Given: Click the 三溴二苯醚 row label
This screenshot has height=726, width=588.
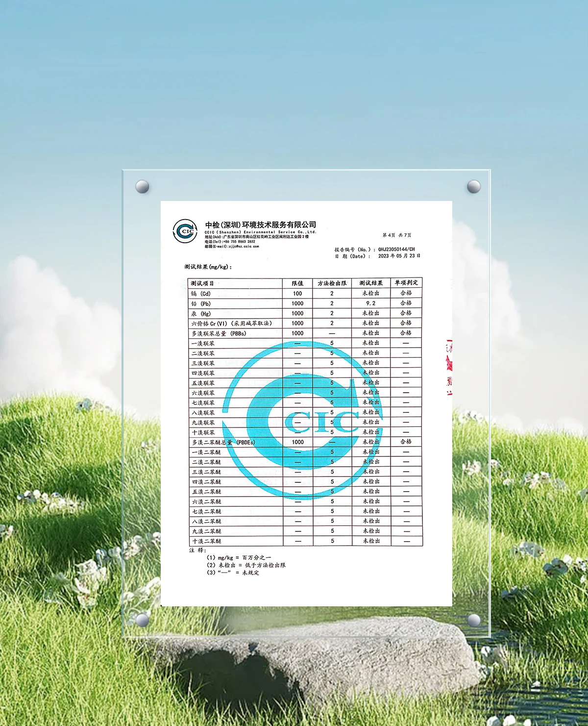Looking at the screenshot, I should [206, 472].
